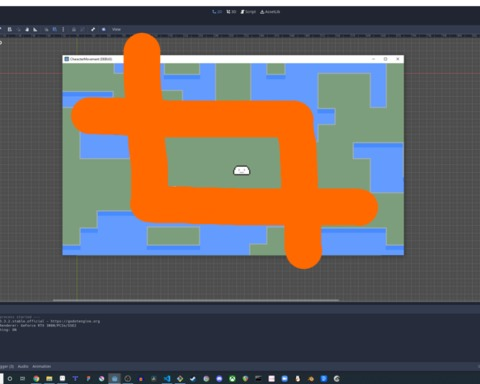Maximize the CharacterMovement debug window

385,59
